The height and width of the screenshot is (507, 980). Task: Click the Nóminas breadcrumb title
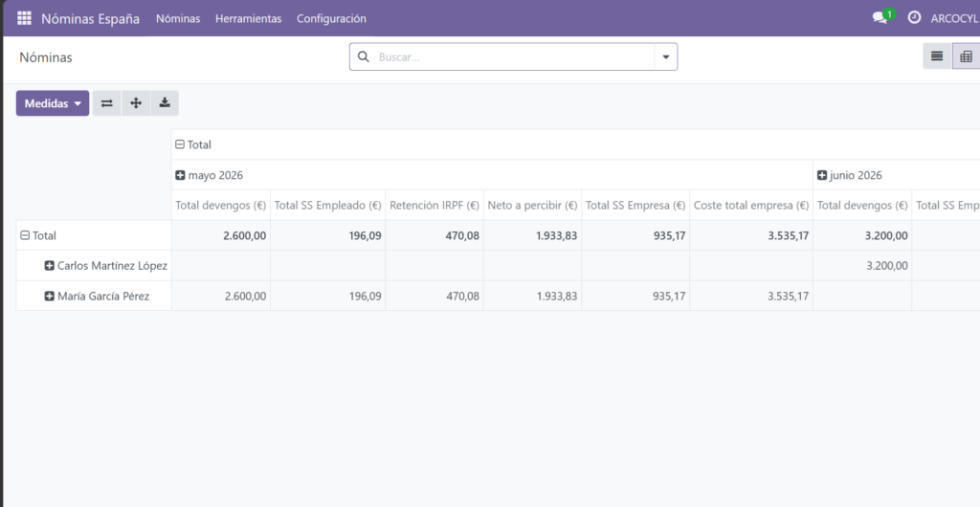pyautogui.click(x=46, y=57)
